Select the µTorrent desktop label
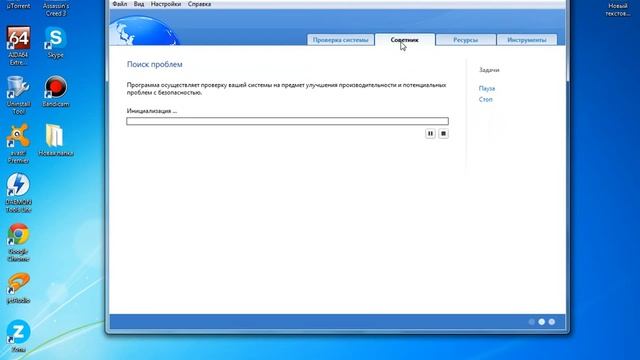The width and height of the screenshot is (640, 360). (x=18, y=6)
